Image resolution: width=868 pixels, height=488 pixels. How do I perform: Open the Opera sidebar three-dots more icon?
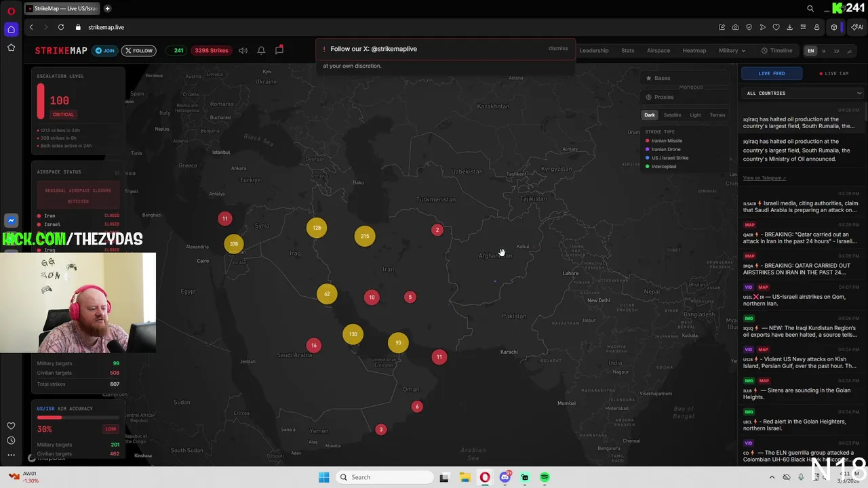[x=11, y=455]
